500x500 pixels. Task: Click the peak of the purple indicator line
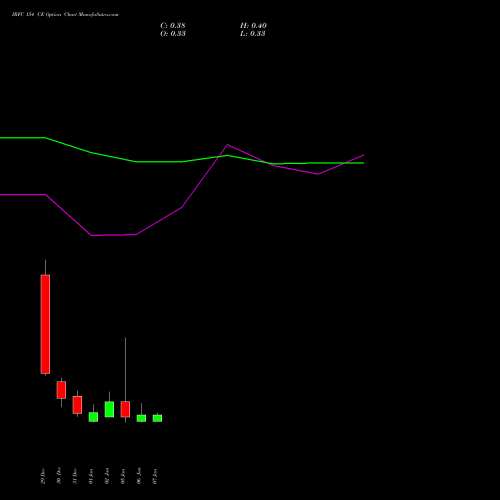[x=228, y=145]
